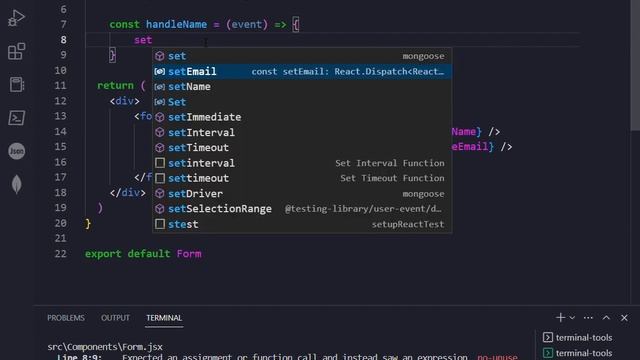640x360 pixels.
Task: Open terminal panel more actions menu
Action: pos(588,318)
